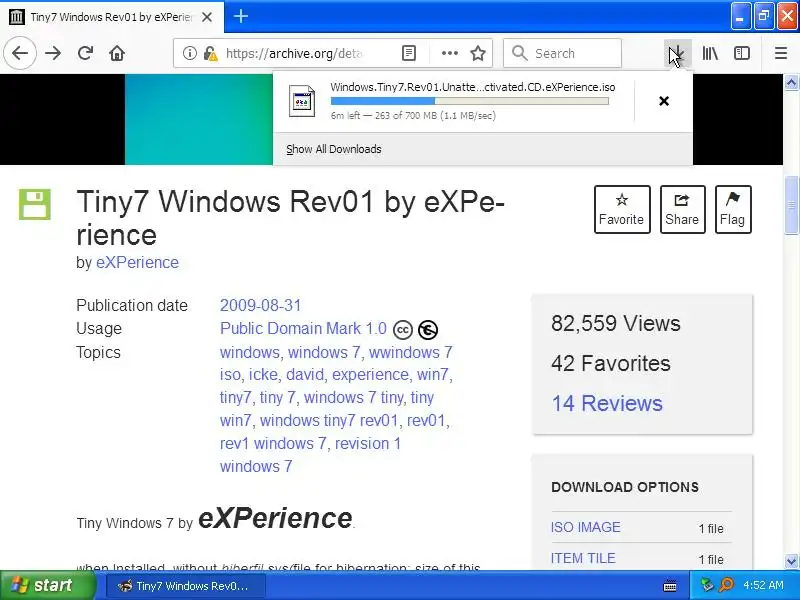Click the on-screen keyboard tray icon
800x600 pixels.
click(x=670, y=586)
